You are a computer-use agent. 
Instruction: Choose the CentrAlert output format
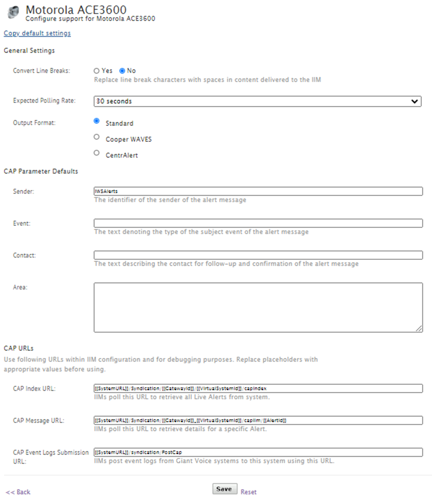coord(97,153)
